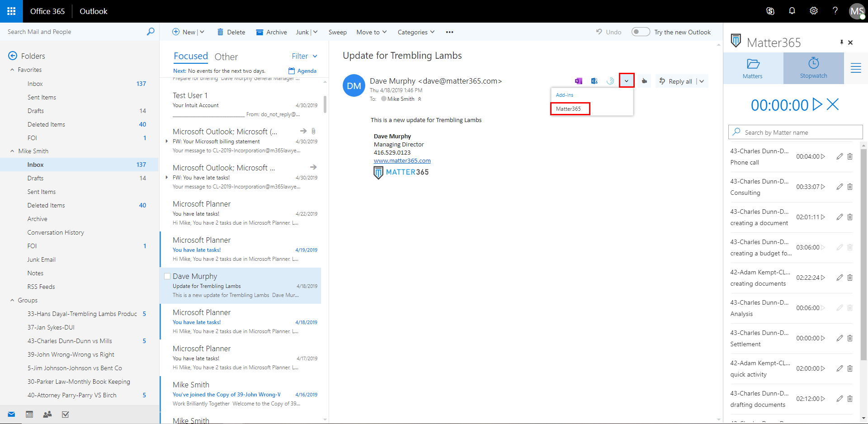This screenshot has width=868, height=424.
Task: Open the Filter dropdown
Action: coord(304,56)
